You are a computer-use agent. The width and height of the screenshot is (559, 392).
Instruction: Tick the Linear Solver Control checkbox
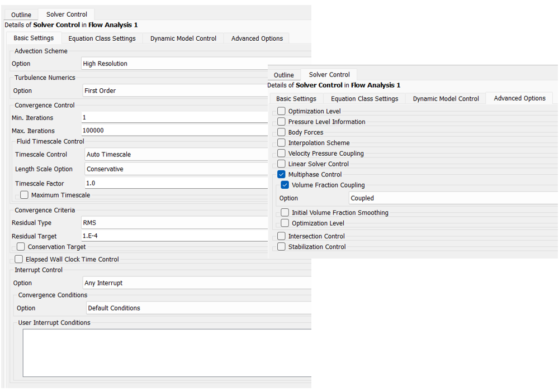tap(281, 164)
